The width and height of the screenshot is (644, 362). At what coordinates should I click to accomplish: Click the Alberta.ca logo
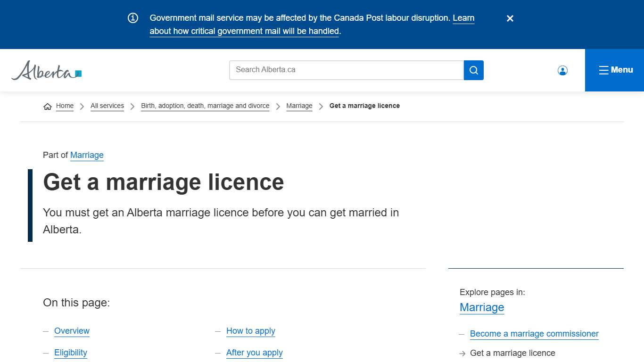(x=46, y=70)
